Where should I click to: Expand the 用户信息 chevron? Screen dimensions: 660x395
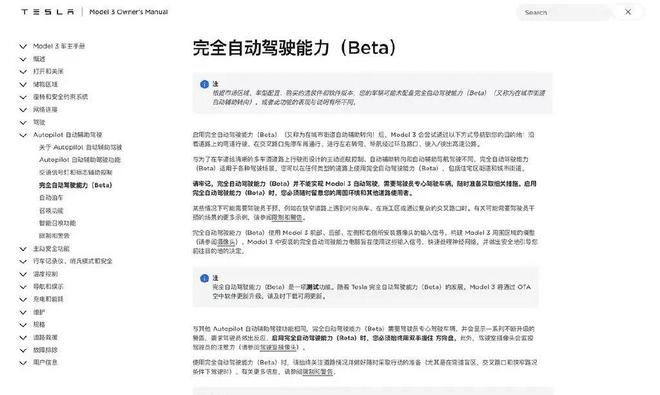pos(23,363)
